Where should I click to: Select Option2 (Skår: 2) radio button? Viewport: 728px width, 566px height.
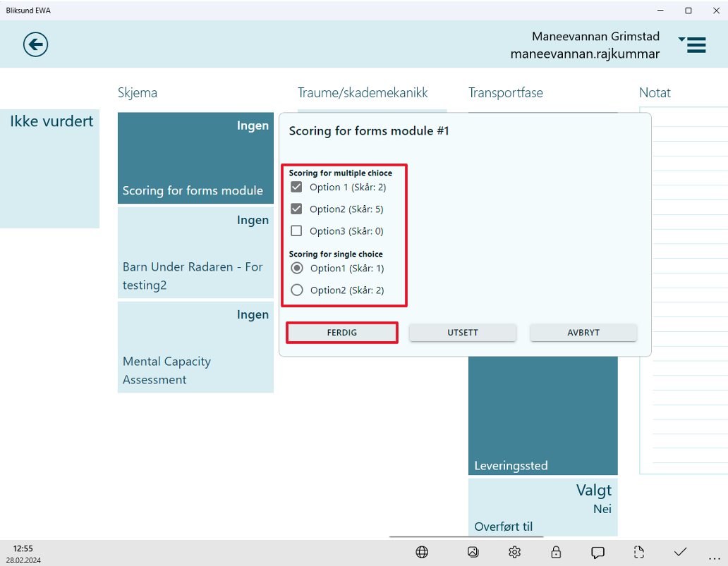[297, 290]
